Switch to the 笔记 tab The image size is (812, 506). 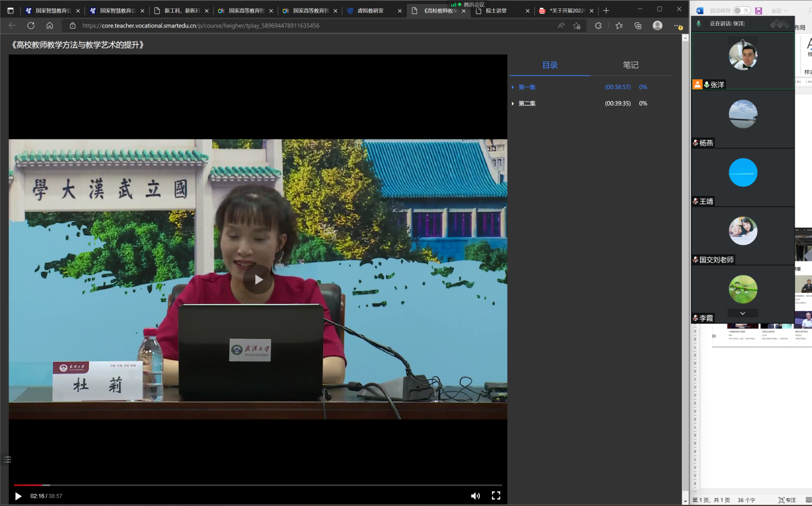click(630, 65)
